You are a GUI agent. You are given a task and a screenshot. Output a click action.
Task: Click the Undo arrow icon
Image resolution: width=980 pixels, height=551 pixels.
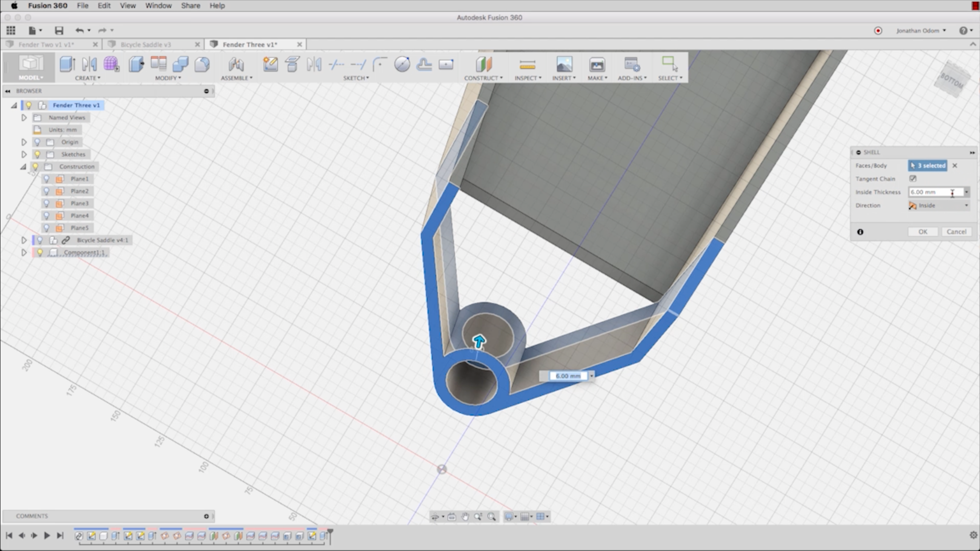[x=79, y=30]
